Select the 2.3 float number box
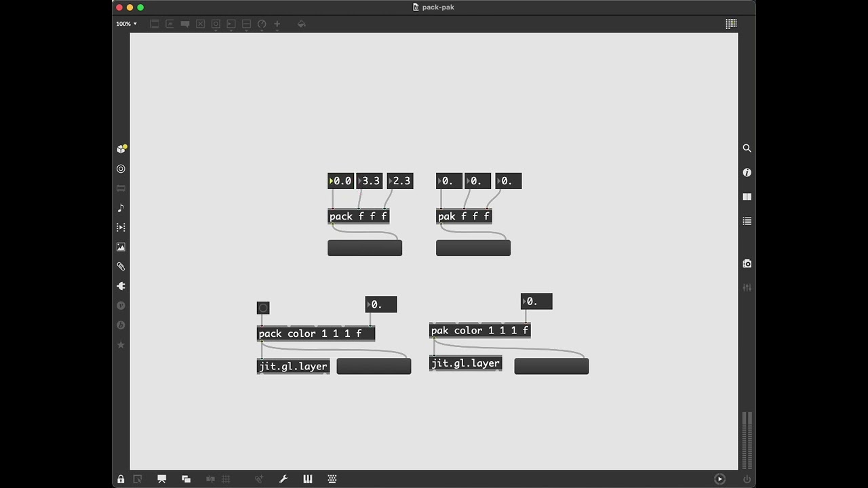The width and height of the screenshot is (868, 488). click(400, 181)
